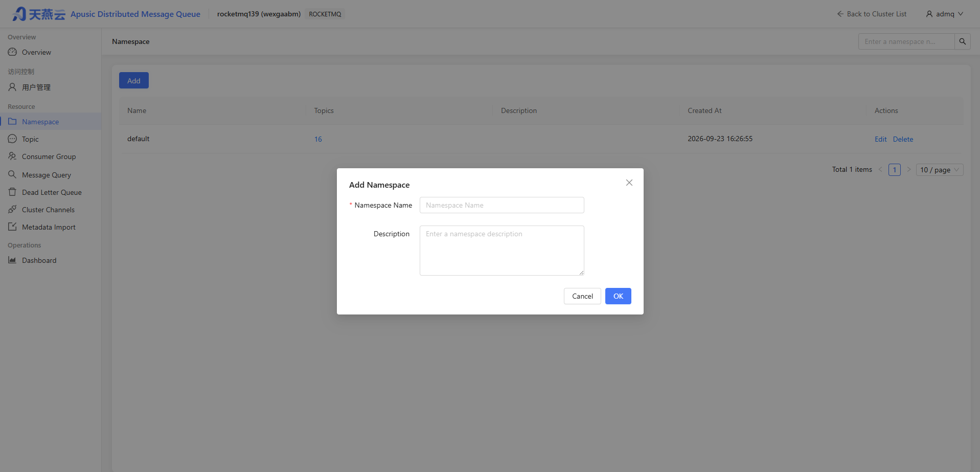Click the Created At value 2026-09-23 16:26:55
The height and width of the screenshot is (472, 980).
(720, 139)
